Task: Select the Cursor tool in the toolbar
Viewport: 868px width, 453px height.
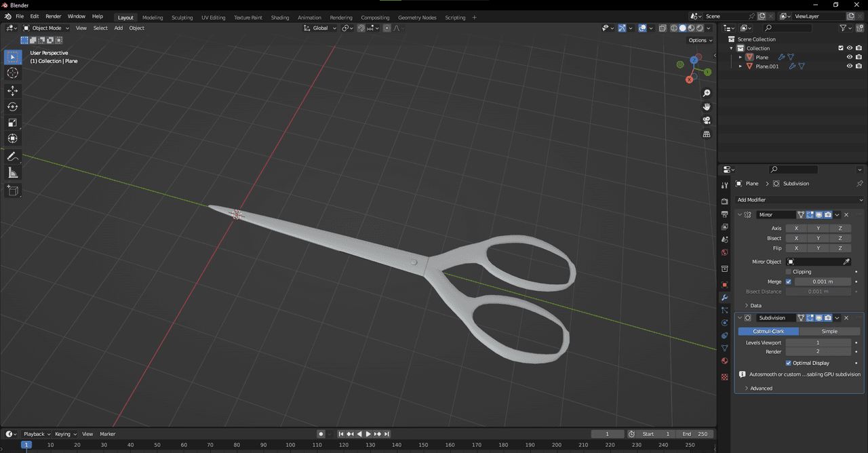Action: click(12, 73)
